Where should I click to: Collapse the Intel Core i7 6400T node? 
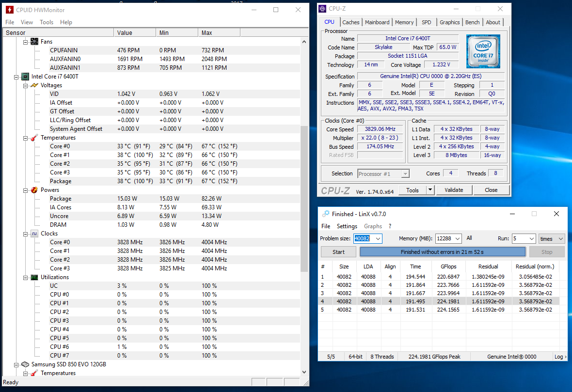(x=16, y=77)
